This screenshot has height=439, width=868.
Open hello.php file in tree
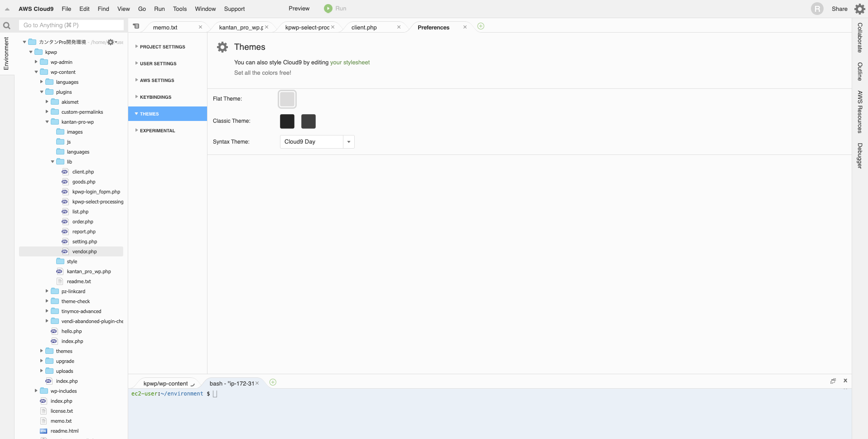coord(72,331)
